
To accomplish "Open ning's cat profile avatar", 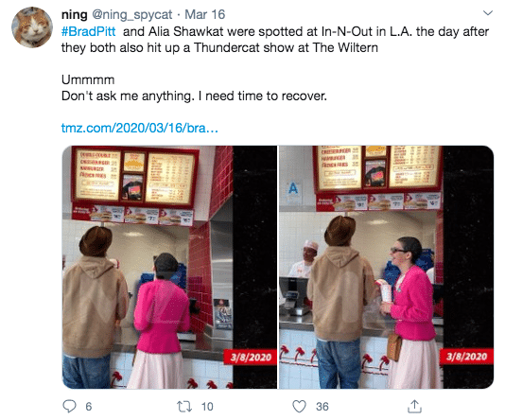I will pos(32,27).
